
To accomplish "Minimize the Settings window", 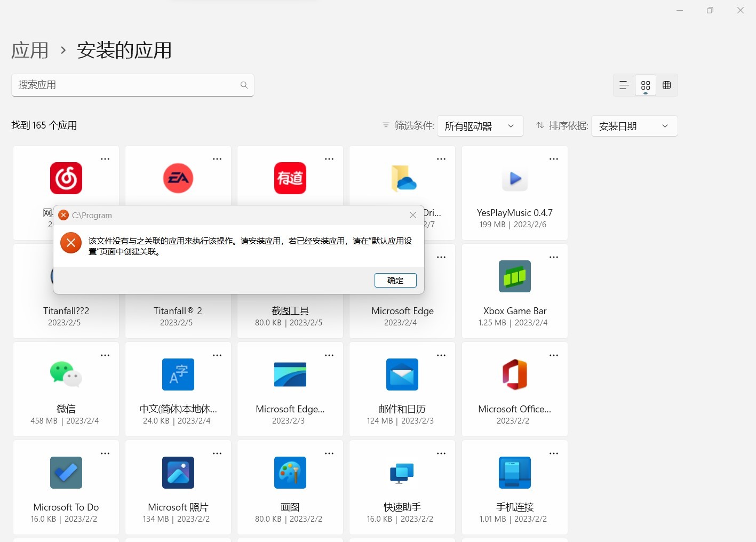I will (680, 10).
